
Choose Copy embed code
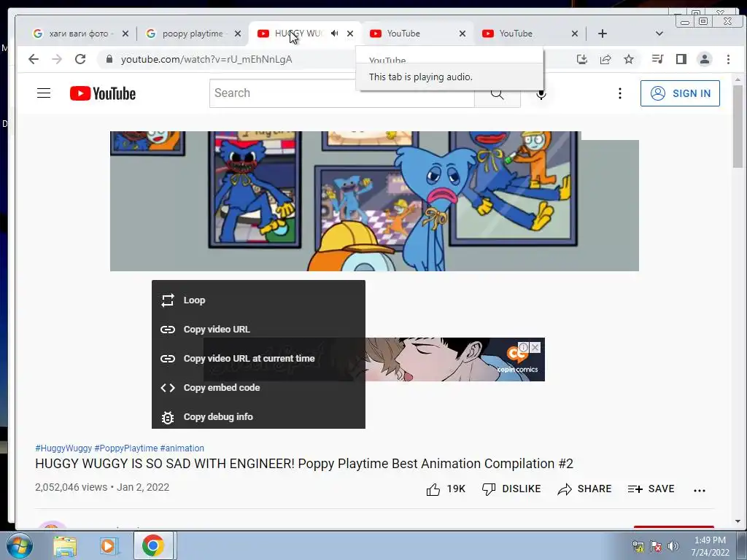258,388
